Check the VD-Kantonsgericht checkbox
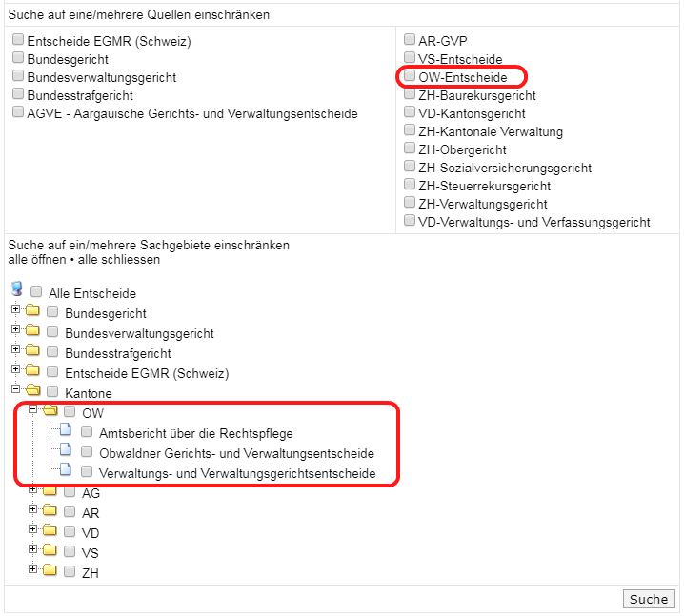Screen dimensions: 684x616 410,111
